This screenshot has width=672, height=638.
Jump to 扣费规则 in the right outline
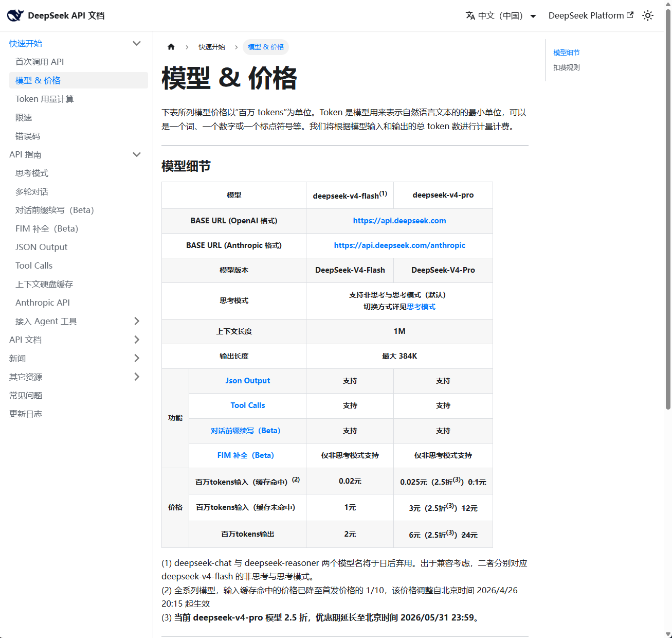[566, 67]
